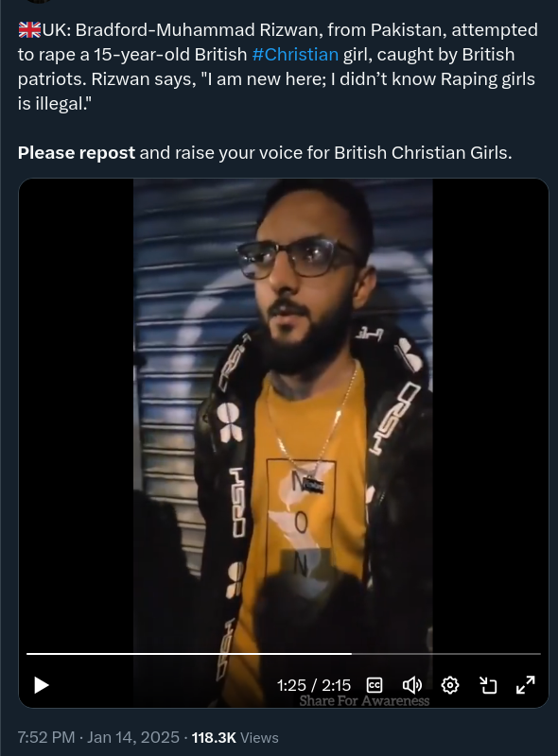Open the #Christian hashtag link
This screenshot has height=756, width=558.
click(x=295, y=55)
